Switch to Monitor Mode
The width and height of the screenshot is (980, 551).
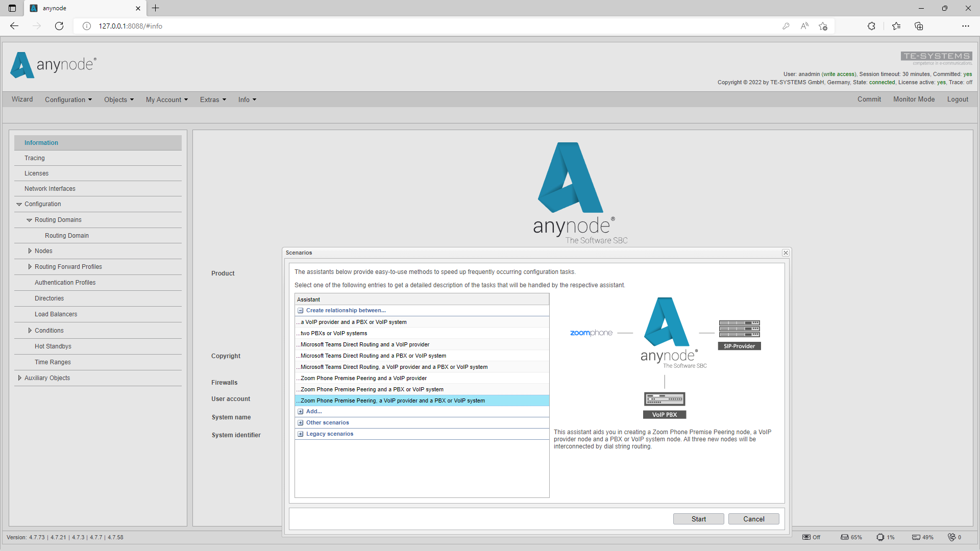point(914,99)
